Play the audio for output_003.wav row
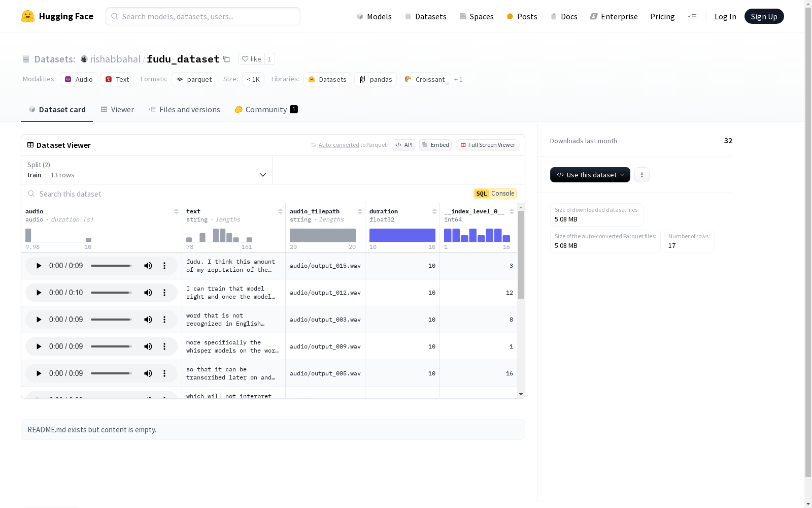 click(x=39, y=320)
